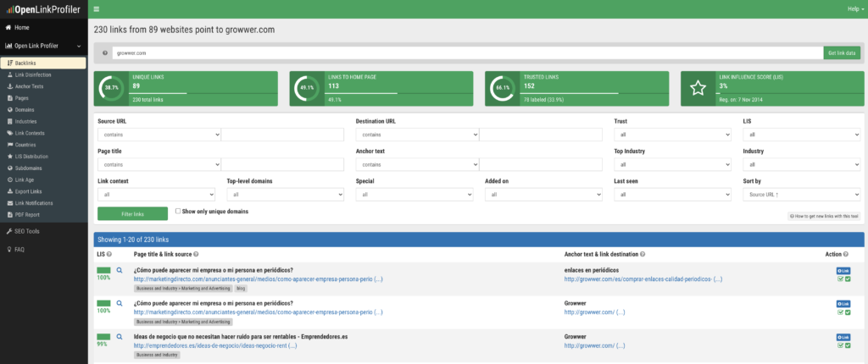Open the Destination URL contains dropdown

tap(417, 135)
